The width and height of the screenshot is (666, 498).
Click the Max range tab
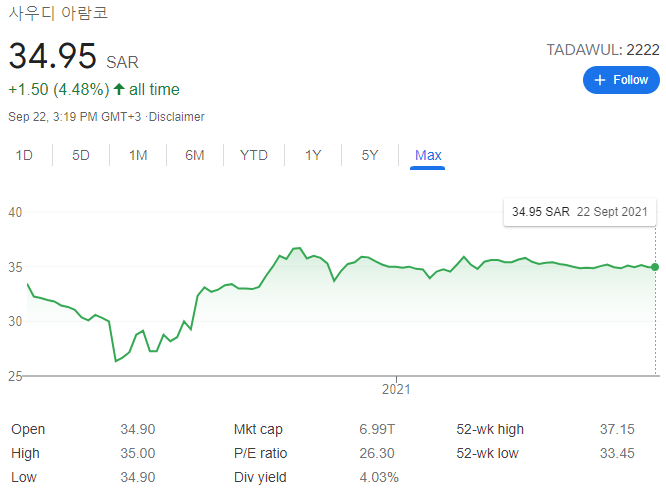click(x=428, y=155)
